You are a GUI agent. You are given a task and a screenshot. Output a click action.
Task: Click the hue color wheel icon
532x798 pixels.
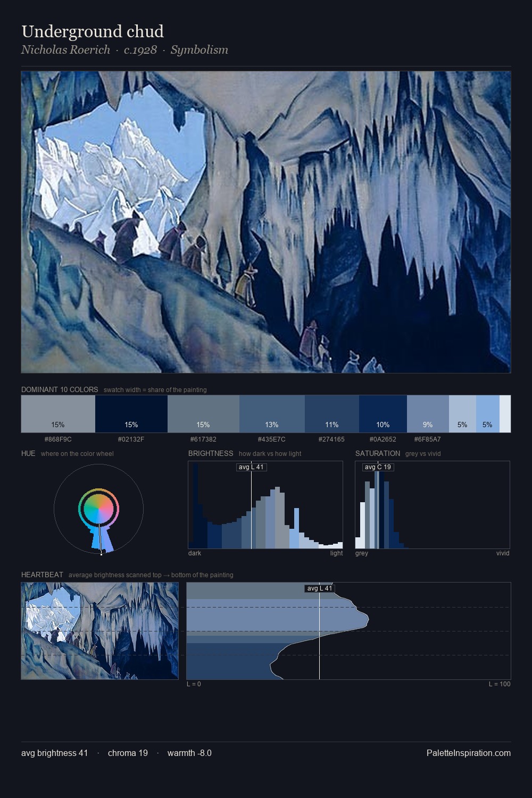(98, 509)
